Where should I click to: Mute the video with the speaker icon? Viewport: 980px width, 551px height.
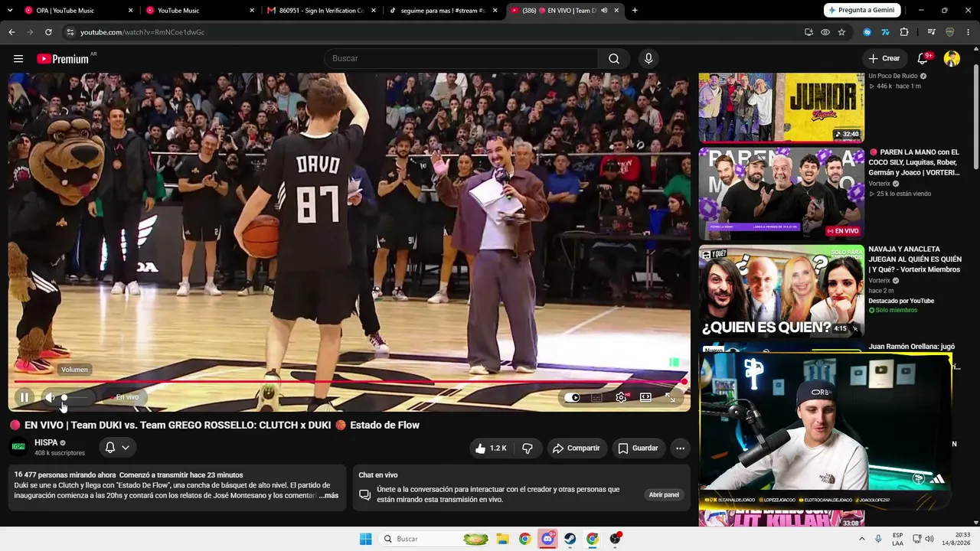pyautogui.click(x=50, y=397)
